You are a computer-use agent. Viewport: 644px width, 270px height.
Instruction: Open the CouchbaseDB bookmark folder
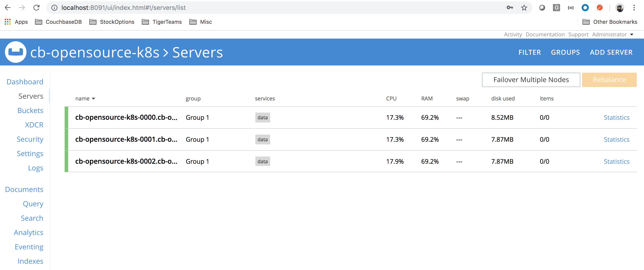click(x=59, y=22)
